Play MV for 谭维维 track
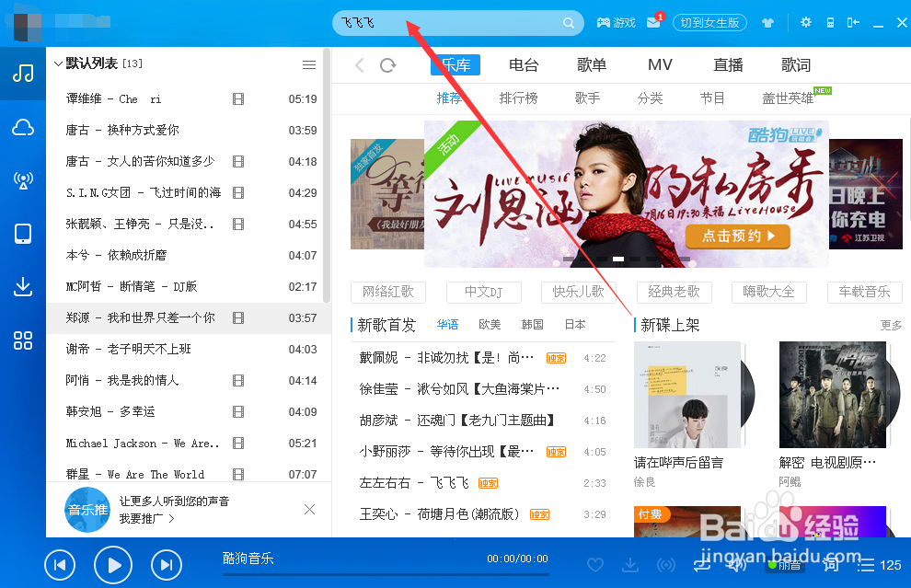 (x=238, y=98)
